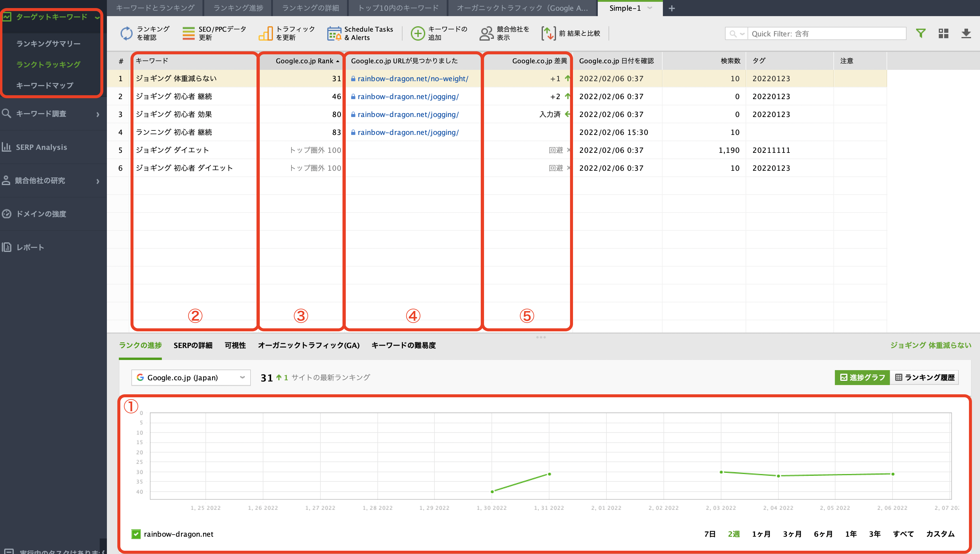Image resolution: width=980 pixels, height=554 pixels.
Task: Open the green filter funnel icon
Action: [x=920, y=33]
